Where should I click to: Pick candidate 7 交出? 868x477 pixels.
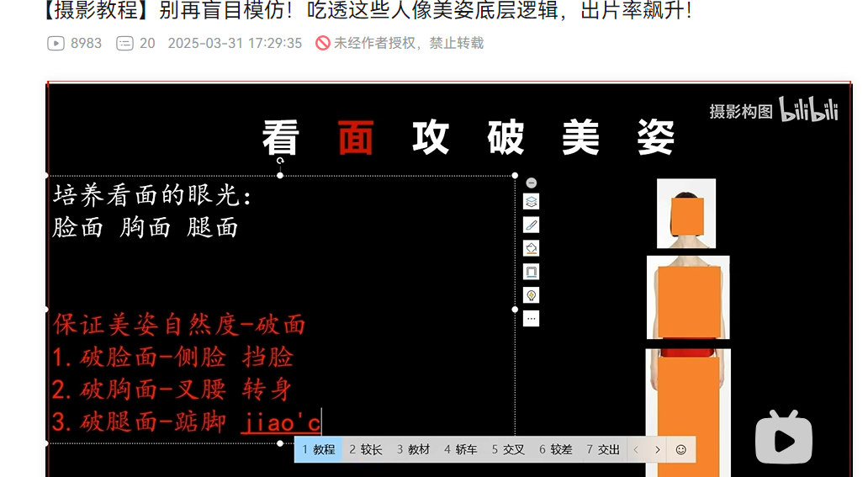point(603,450)
